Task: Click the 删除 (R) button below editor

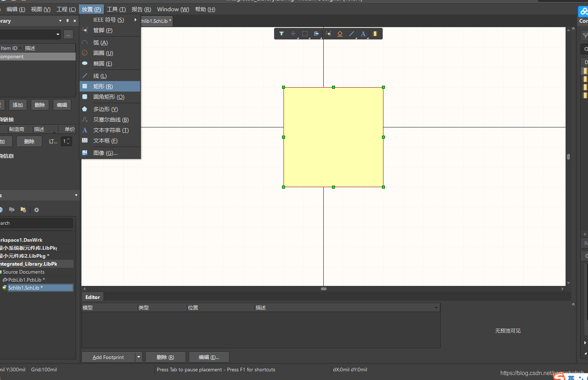Action: click(165, 357)
